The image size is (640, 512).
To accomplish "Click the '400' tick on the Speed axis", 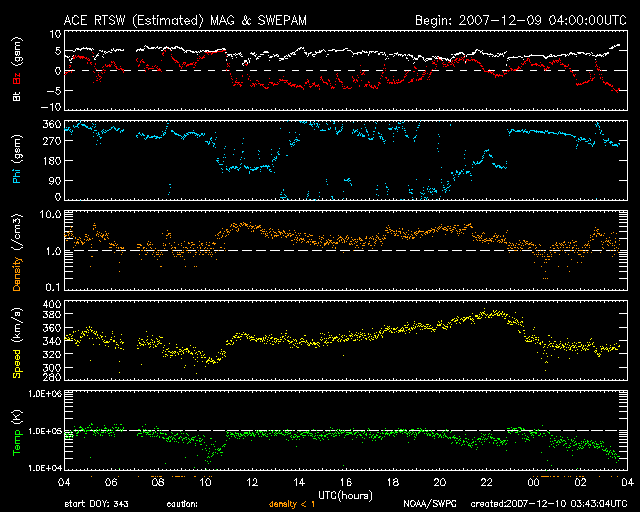I will (x=52, y=304).
